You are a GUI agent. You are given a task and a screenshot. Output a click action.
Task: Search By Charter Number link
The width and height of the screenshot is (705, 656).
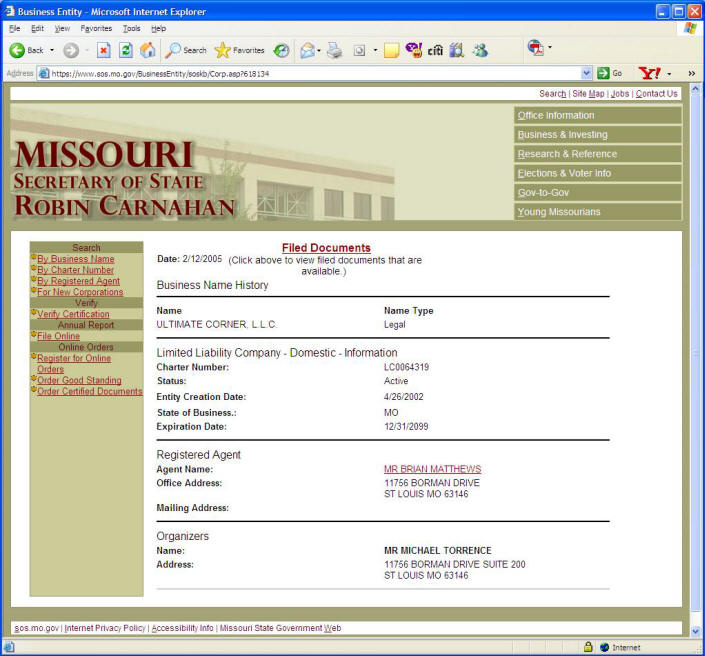coord(76,270)
